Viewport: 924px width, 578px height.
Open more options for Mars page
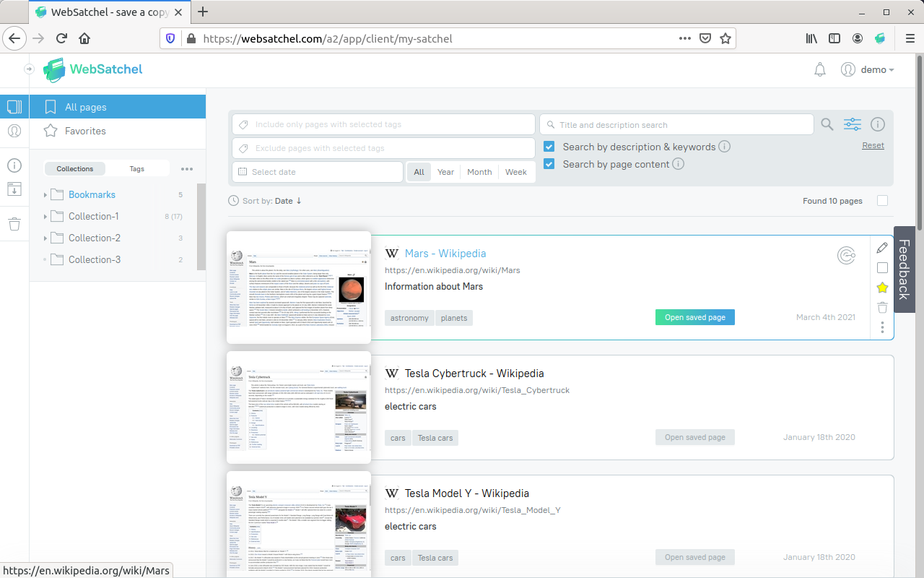click(x=882, y=328)
